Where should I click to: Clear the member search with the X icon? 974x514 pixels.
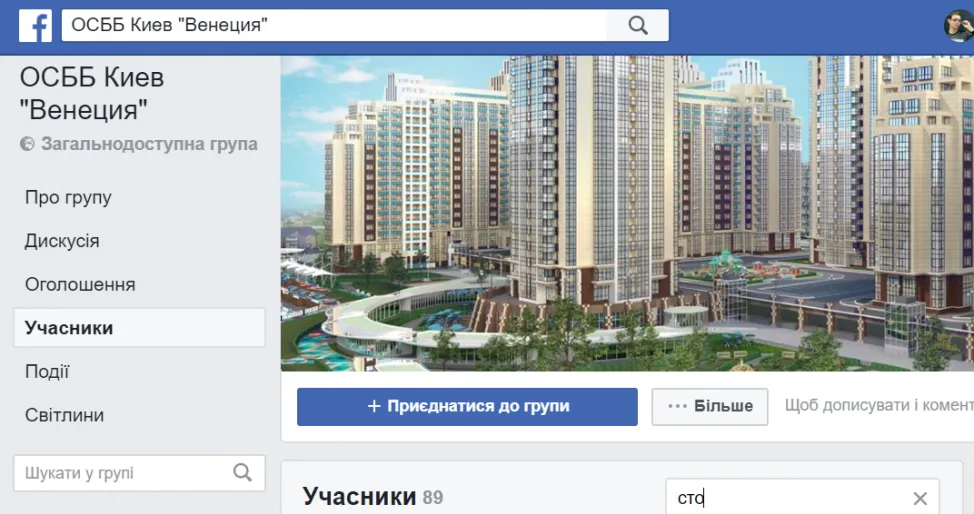(920, 498)
